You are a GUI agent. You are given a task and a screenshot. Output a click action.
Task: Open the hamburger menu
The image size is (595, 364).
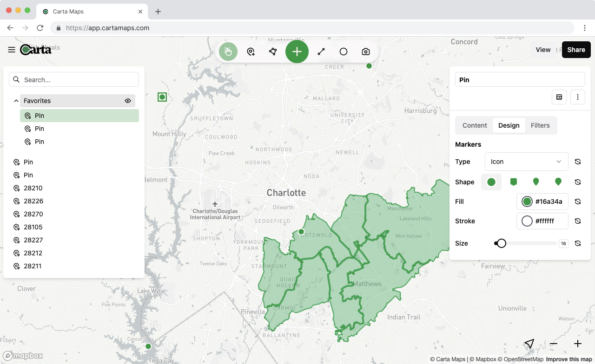12,50
